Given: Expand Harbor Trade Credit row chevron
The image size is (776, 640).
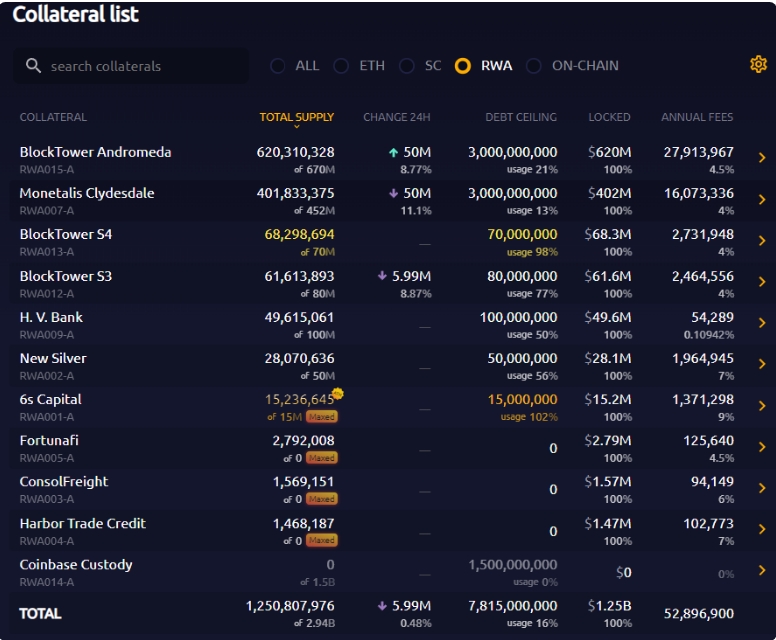Looking at the screenshot, I should pyautogui.click(x=762, y=529).
